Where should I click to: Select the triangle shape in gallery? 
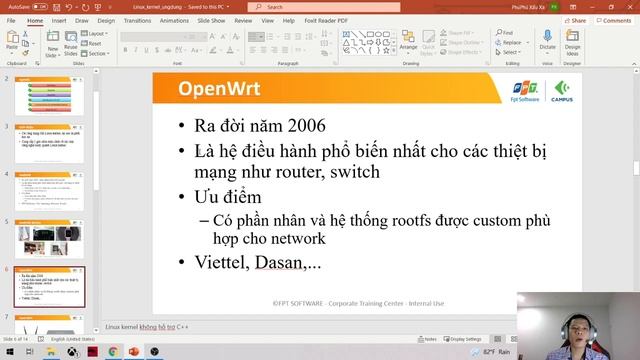coord(346,42)
